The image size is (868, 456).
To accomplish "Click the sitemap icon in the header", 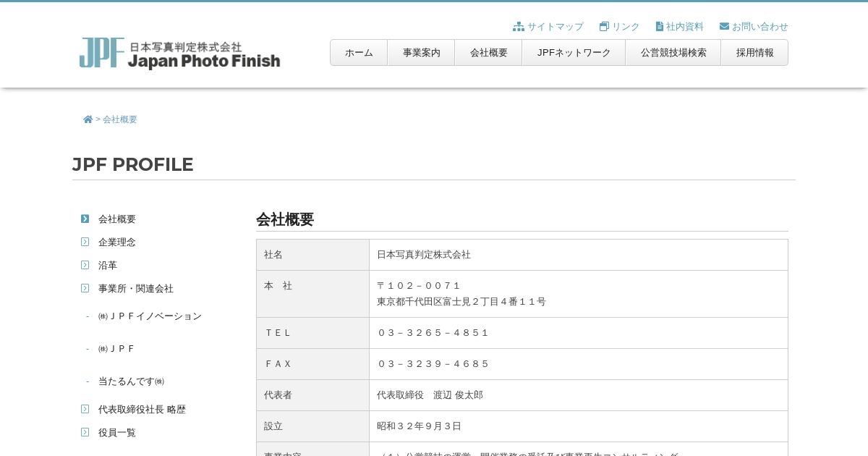I will pos(519,27).
